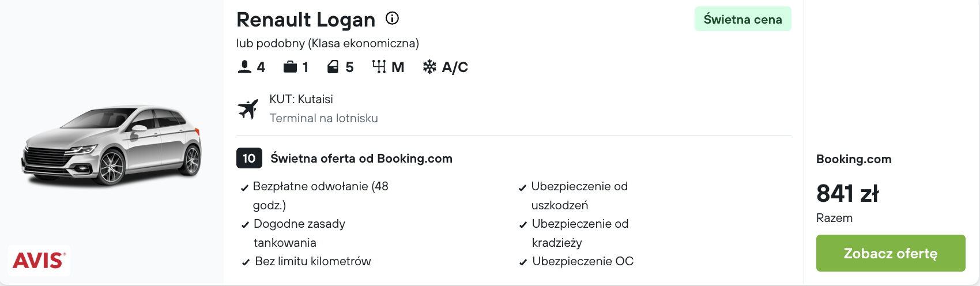Click the car doors icon

(333, 67)
